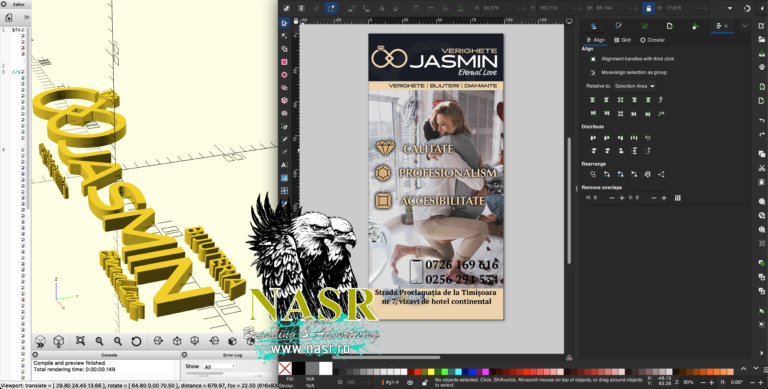The width and height of the screenshot is (768, 389).
Task: Toggle Move/align selection as group
Action: (x=593, y=73)
